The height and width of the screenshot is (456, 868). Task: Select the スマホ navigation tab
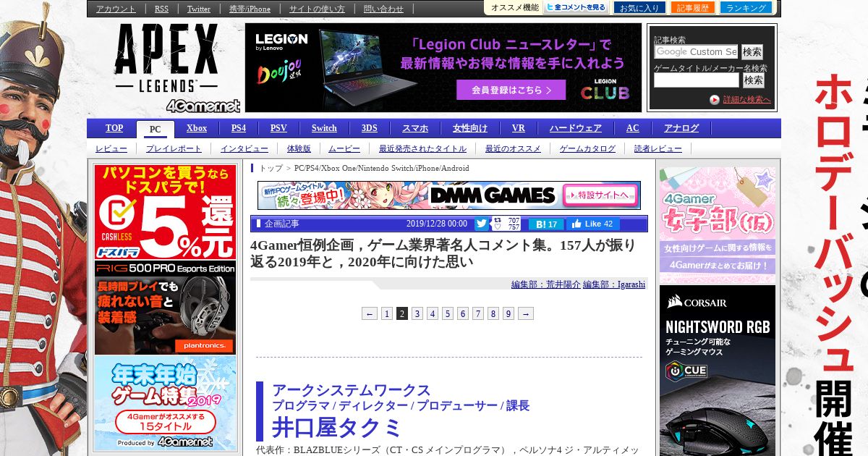[x=415, y=128]
